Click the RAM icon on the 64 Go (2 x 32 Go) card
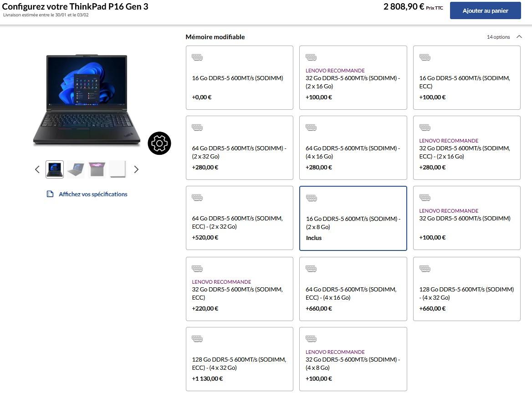This screenshot has height=393, width=532. (x=197, y=128)
